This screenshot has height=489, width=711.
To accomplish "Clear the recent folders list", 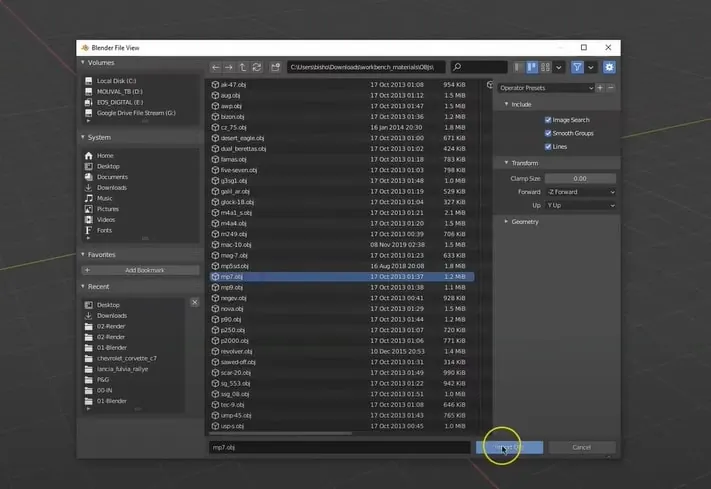I will [x=195, y=302].
